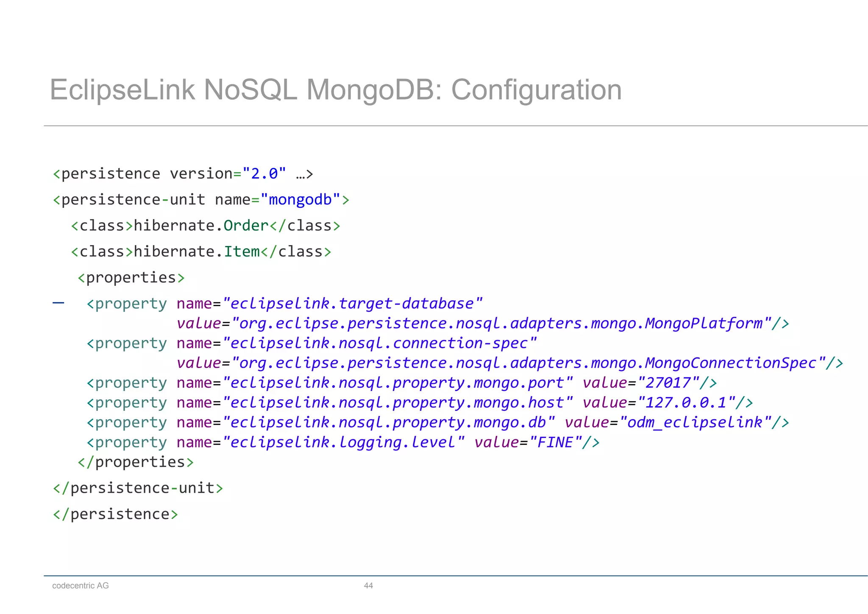Image resolution: width=868 pixels, height=614 pixels.
Task: Click the 'codecentric AG' footer text
Action: coord(81,586)
